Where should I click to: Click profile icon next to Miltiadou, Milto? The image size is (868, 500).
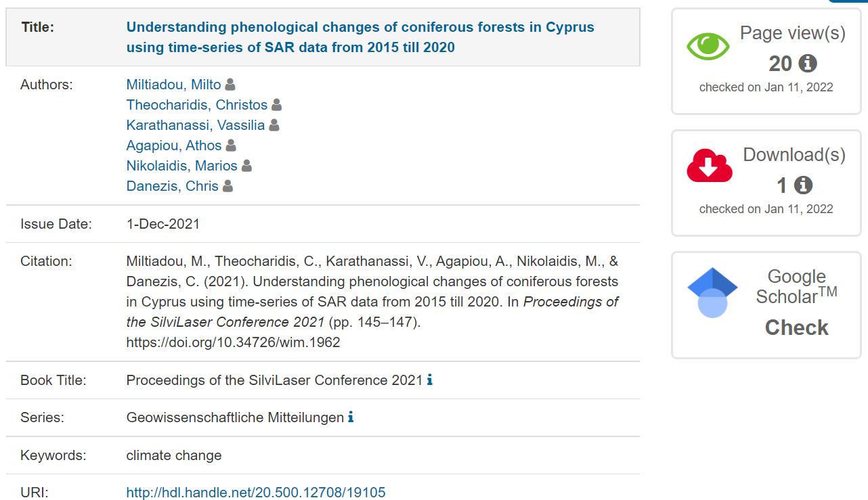230,85
